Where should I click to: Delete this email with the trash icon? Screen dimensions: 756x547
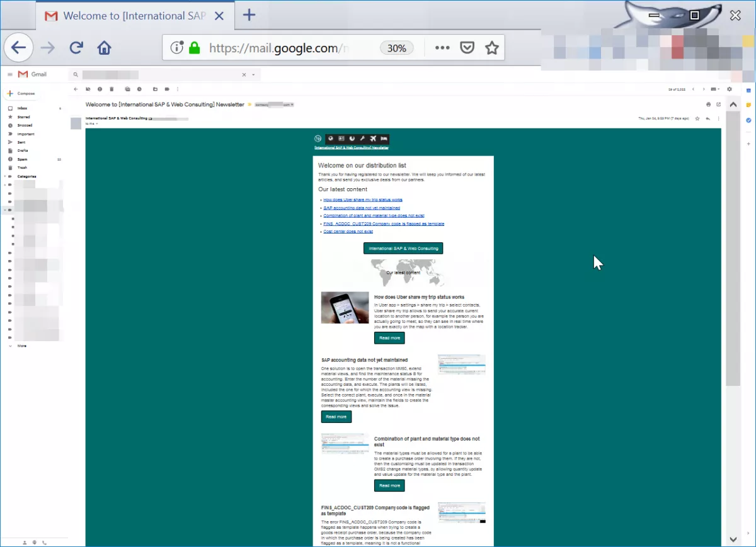112,89
